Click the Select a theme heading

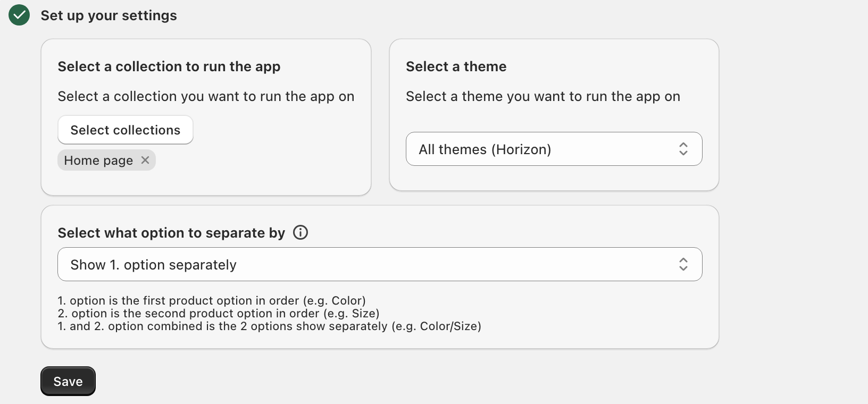tap(456, 66)
